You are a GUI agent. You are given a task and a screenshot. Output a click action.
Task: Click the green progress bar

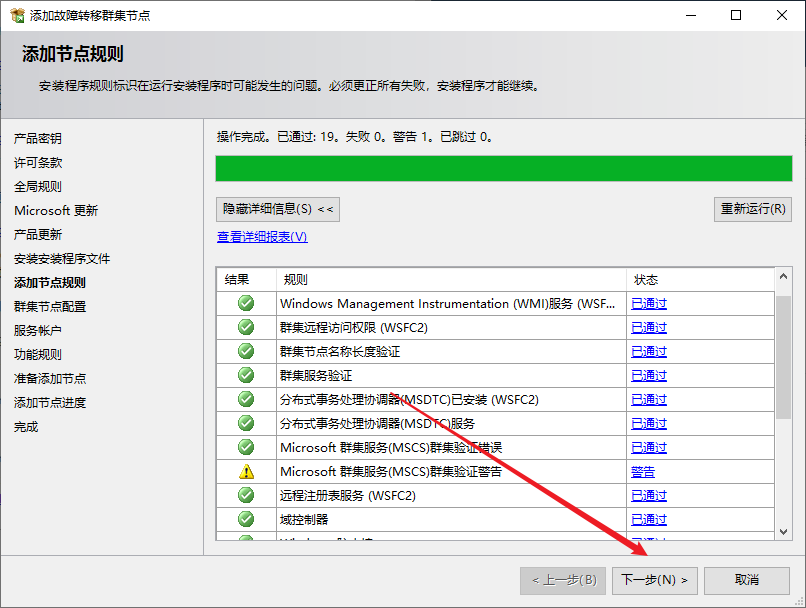click(x=504, y=168)
